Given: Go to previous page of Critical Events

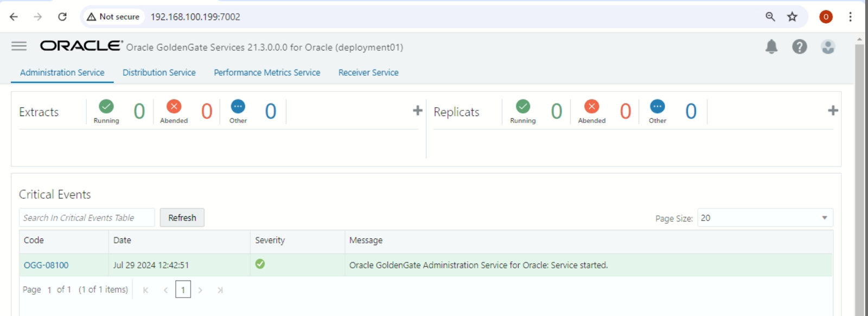Looking at the screenshot, I should point(165,290).
